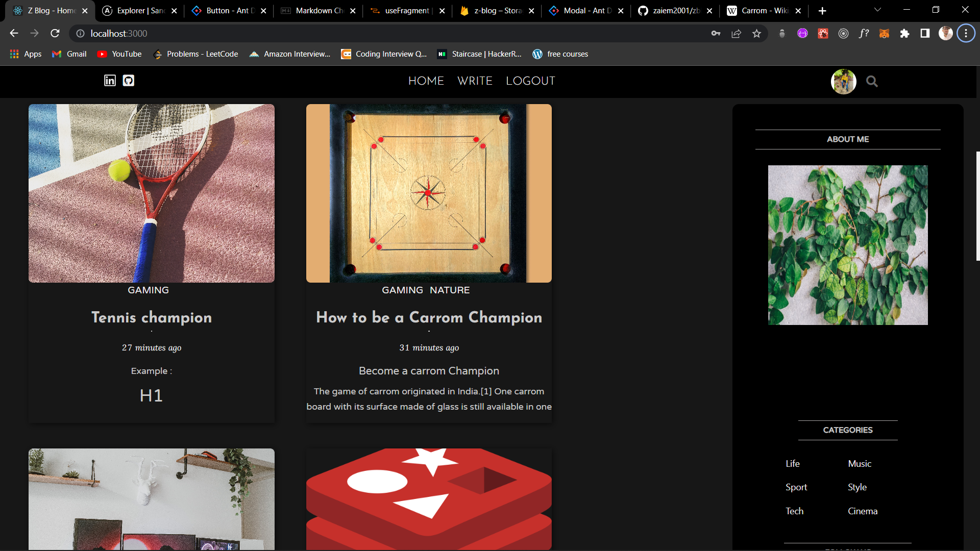Select the Music category link
The width and height of the screenshot is (980, 551).
click(860, 464)
